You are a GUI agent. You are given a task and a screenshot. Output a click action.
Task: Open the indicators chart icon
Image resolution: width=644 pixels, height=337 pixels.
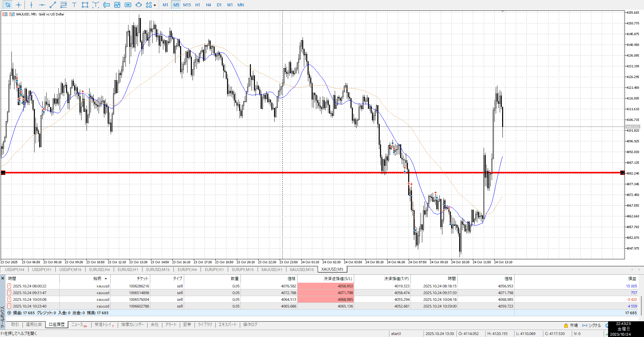(117, 5)
